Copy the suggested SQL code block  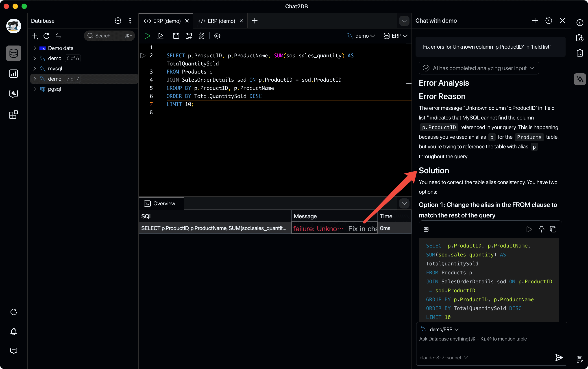click(553, 229)
